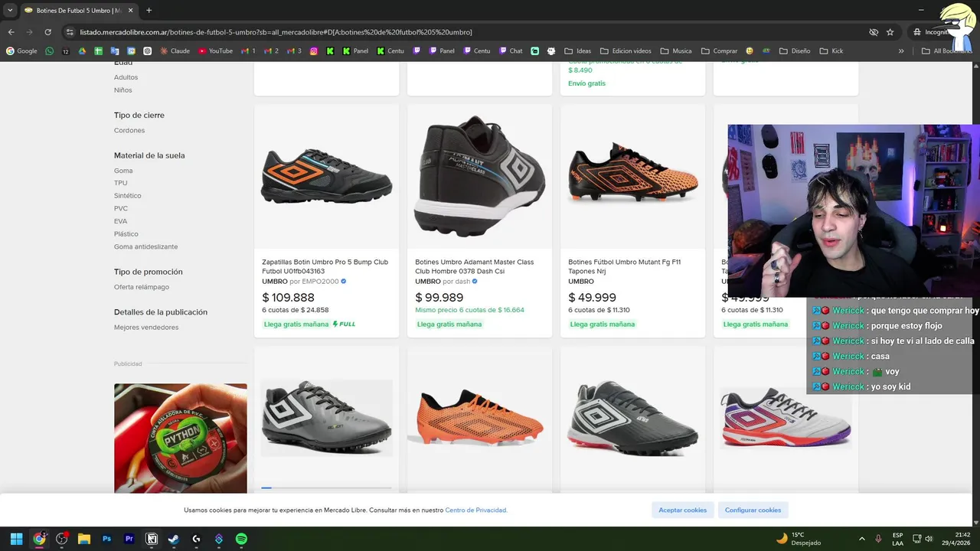Image resolution: width=980 pixels, height=551 pixels.
Task: Open the WhatsApp bookmark icon
Action: tap(50, 51)
